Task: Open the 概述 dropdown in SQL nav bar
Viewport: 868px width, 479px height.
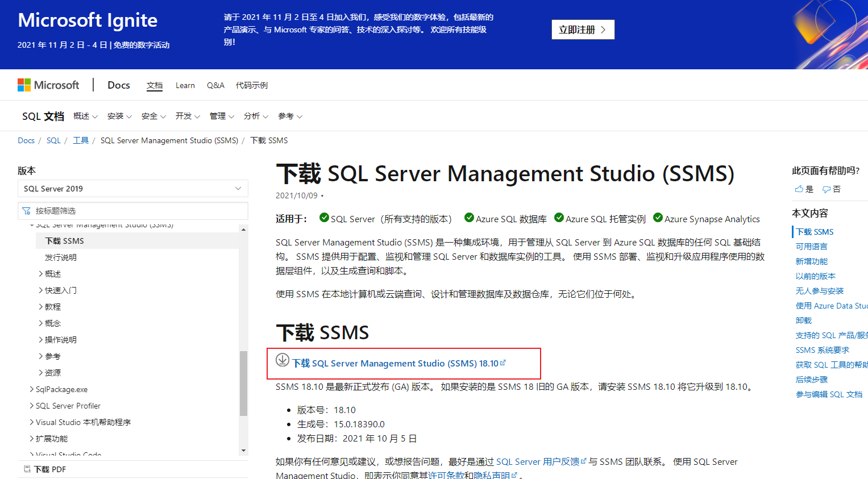Action: [x=85, y=116]
